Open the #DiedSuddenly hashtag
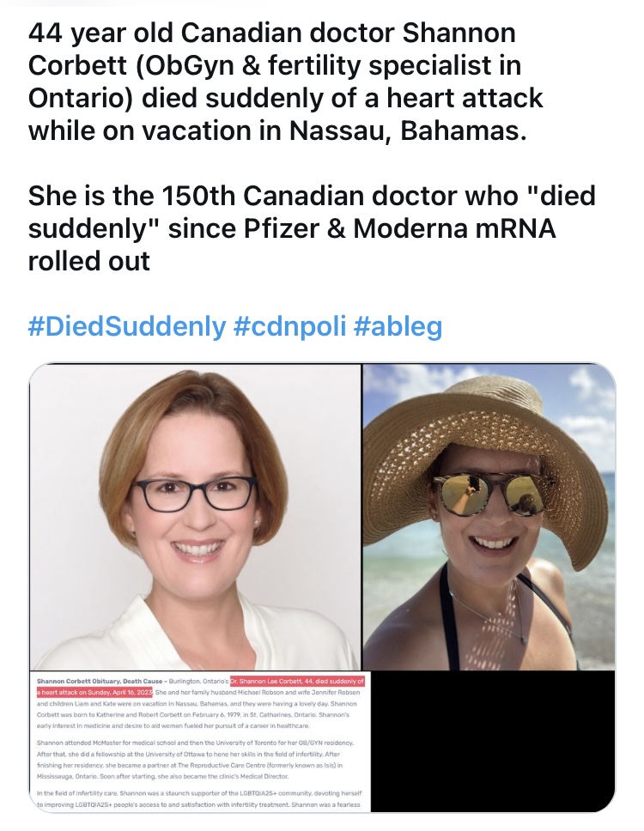 (127, 326)
